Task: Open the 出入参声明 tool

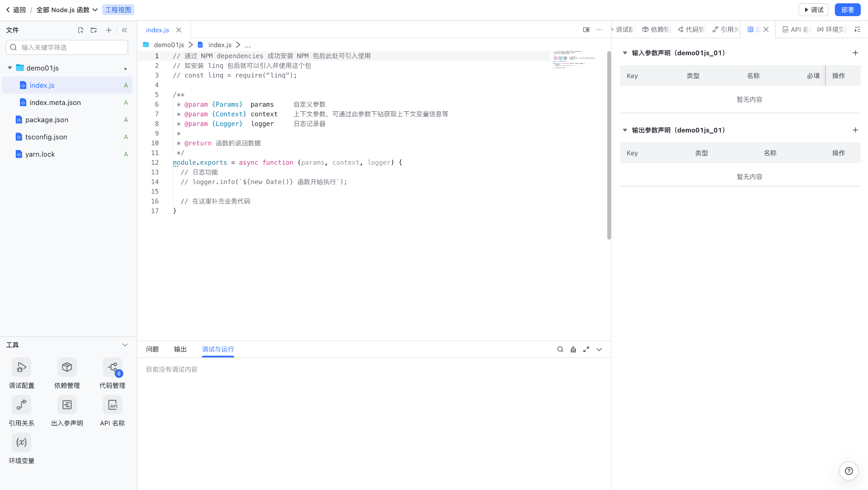Action: coord(67,411)
